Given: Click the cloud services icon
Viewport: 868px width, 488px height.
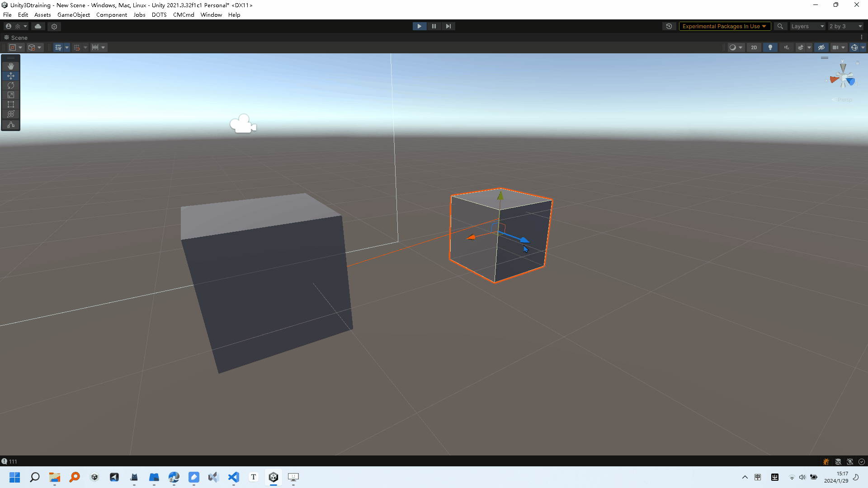Looking at the screenshot, I should (38, 26).
